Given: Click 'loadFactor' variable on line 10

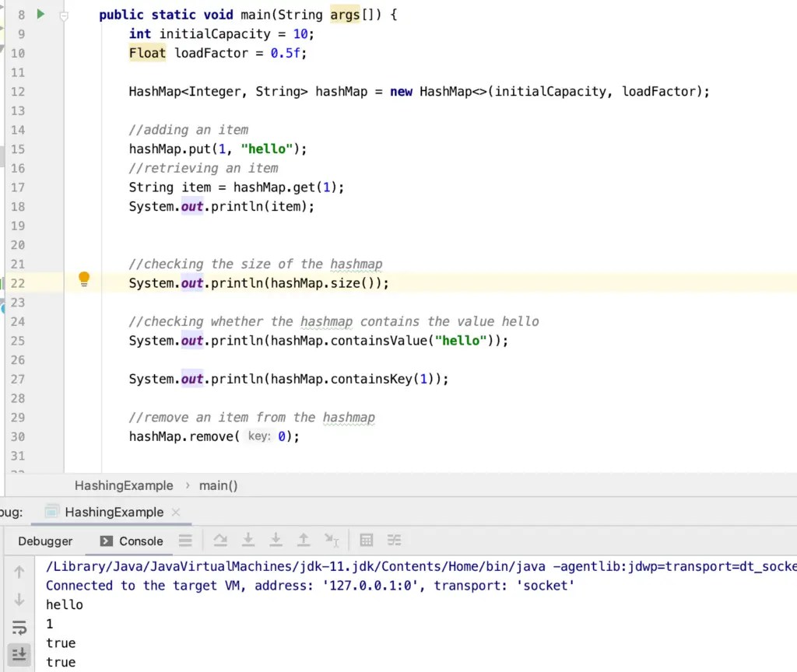Looking at the screenshot, I should [211, 53].
